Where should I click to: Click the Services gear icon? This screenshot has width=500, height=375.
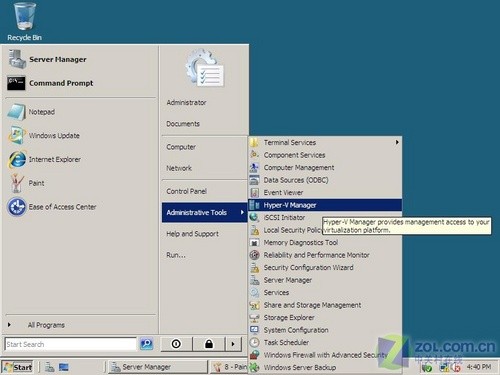pyautogui.click(x=254, y=293)
